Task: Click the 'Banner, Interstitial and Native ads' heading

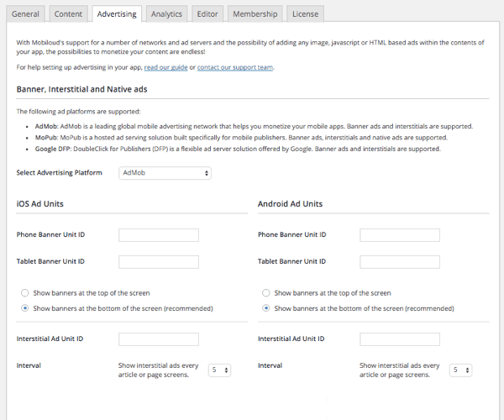Action: point(82,89)
